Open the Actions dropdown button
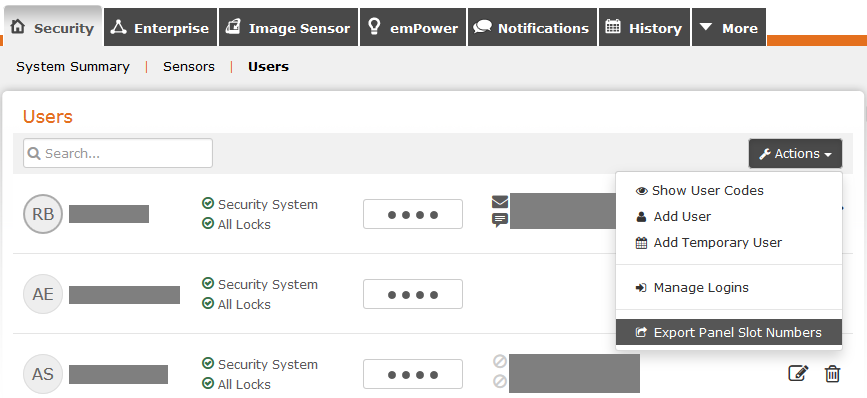 tap(795, 154)
